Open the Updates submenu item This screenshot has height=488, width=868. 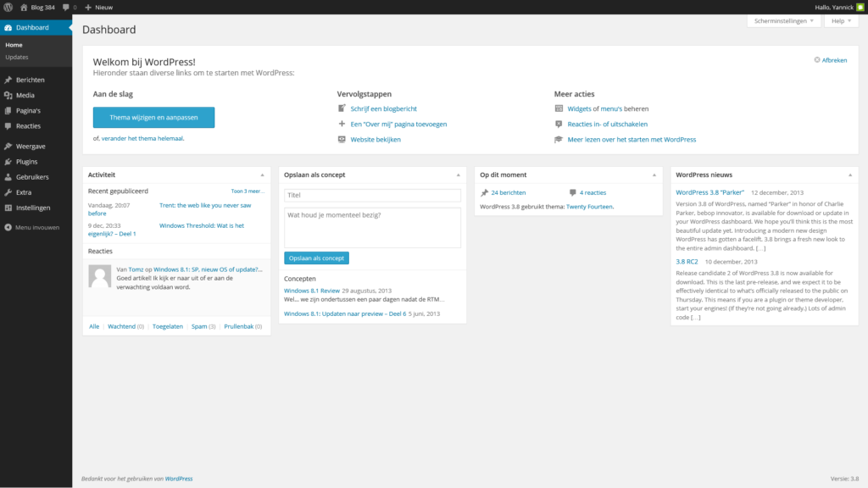(x=17, y=57)
